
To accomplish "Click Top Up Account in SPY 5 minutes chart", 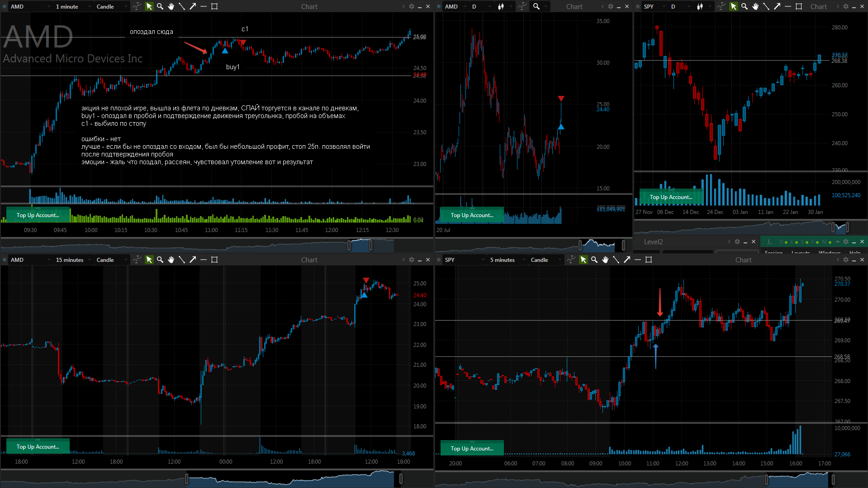I will tap(472, 449).
